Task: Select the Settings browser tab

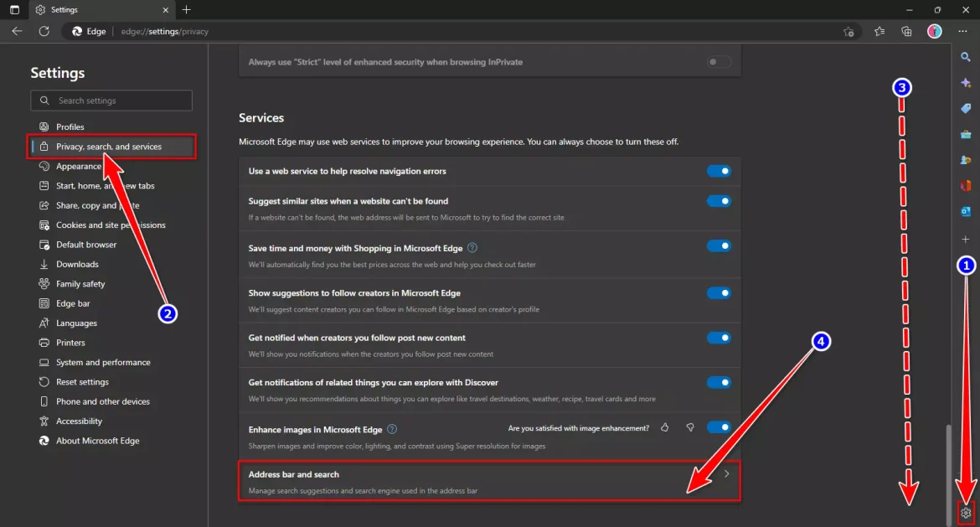Action: click(x=102, y=10)
